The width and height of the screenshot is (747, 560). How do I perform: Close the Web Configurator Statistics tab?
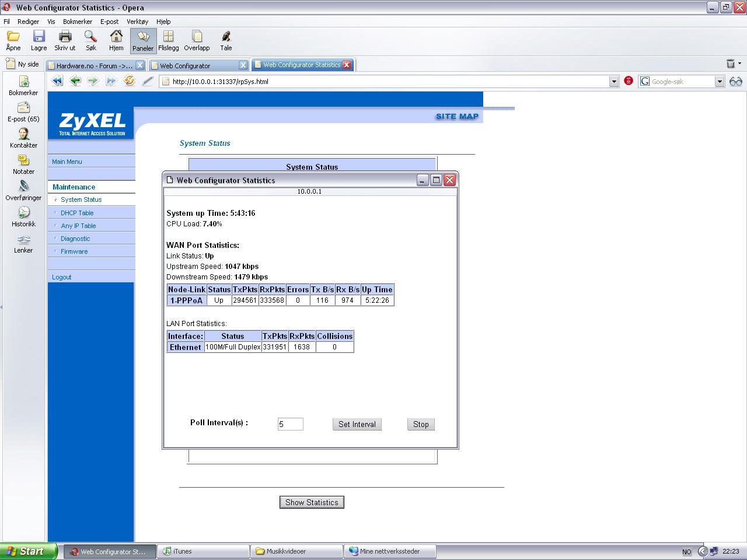347,65
